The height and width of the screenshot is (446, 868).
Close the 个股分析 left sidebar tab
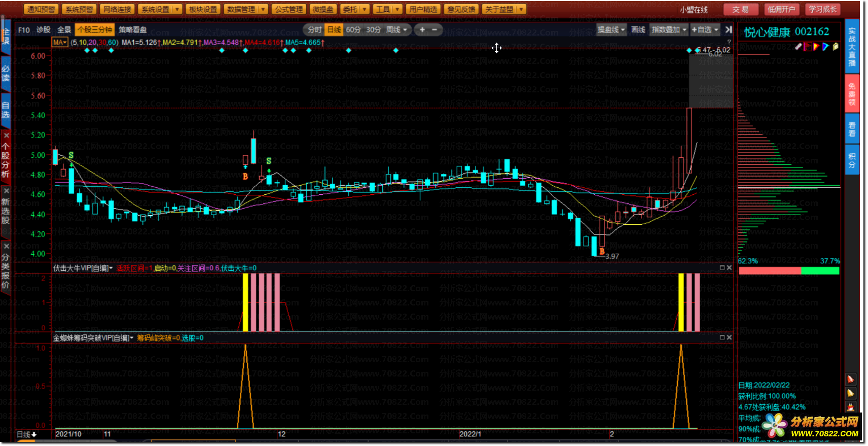point(6,135)
